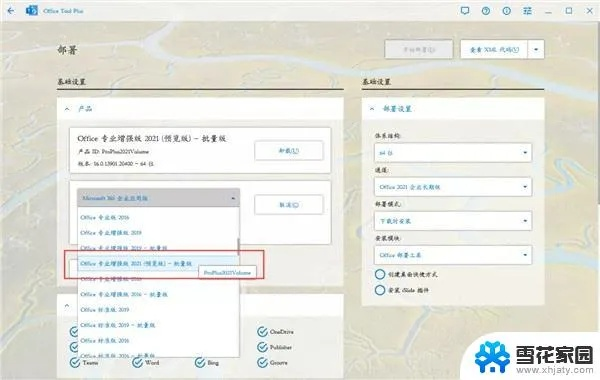Screen dimensions: 600x380
Task: Click the Office Tool Plus logo icon
Action: click(x=32, y=11)
